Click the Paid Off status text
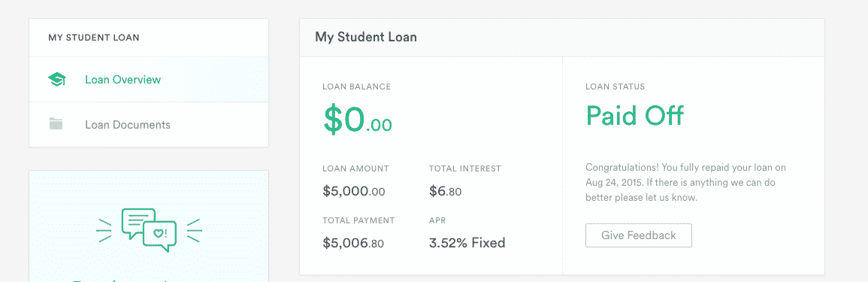868x282 pixels. (x=634, y=116)
